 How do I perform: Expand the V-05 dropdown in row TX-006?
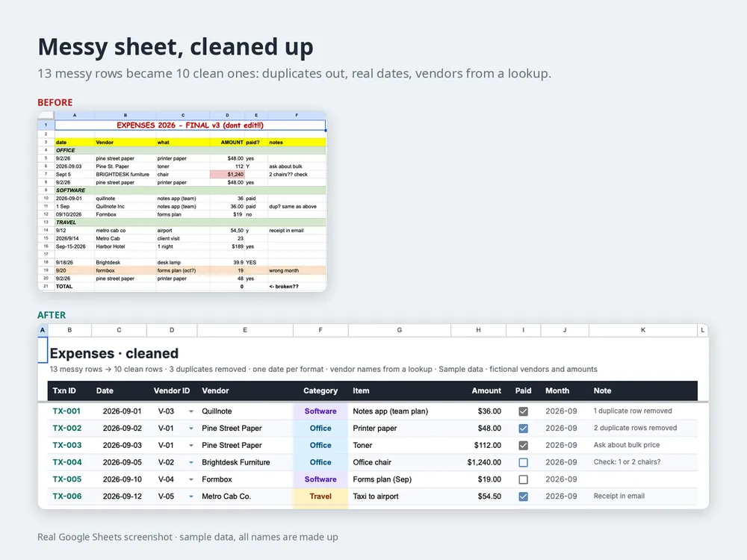click(x=191, y=497)
